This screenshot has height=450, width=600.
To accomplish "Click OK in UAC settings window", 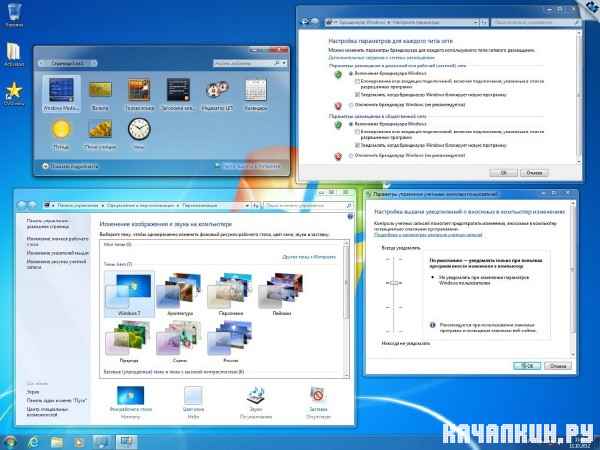I will coord(527,366).
